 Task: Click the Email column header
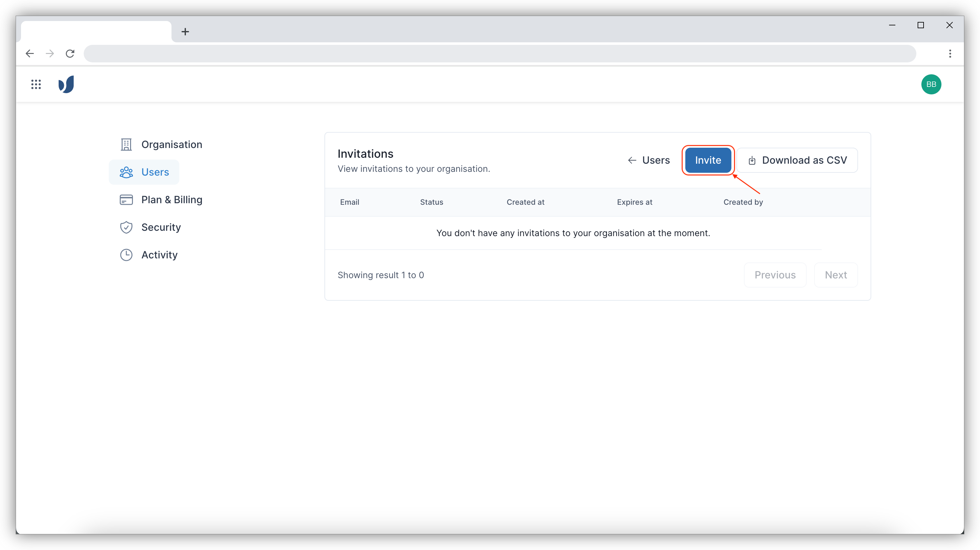tap(349, 202)
